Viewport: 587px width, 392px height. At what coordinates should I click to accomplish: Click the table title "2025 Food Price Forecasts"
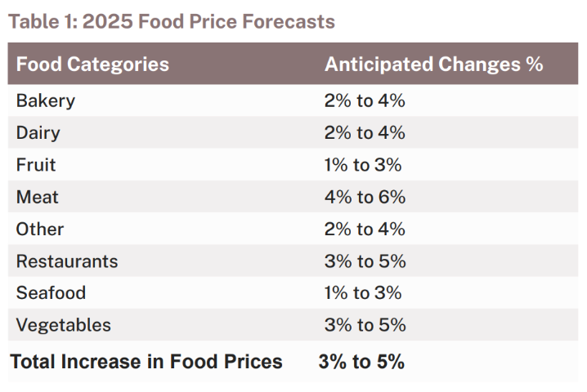(x=172, y=21)
